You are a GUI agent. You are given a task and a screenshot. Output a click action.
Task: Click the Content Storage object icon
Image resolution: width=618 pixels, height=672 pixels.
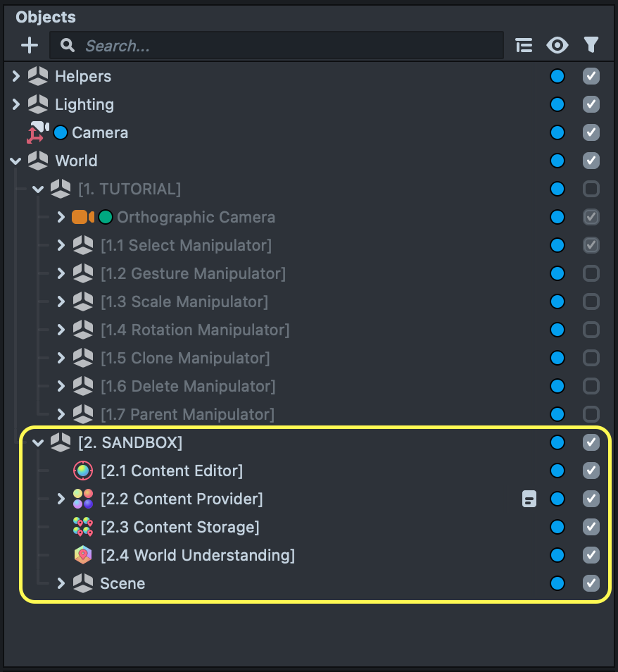(83, 527)
